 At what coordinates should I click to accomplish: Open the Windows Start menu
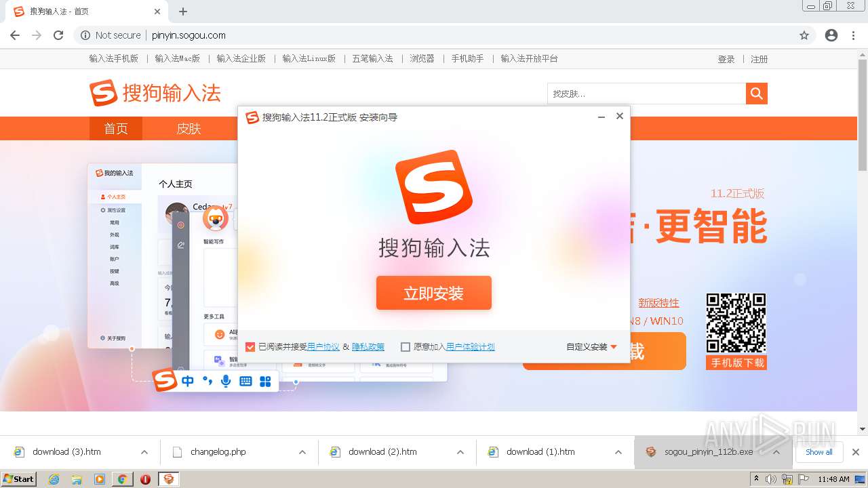click(18, 479)
